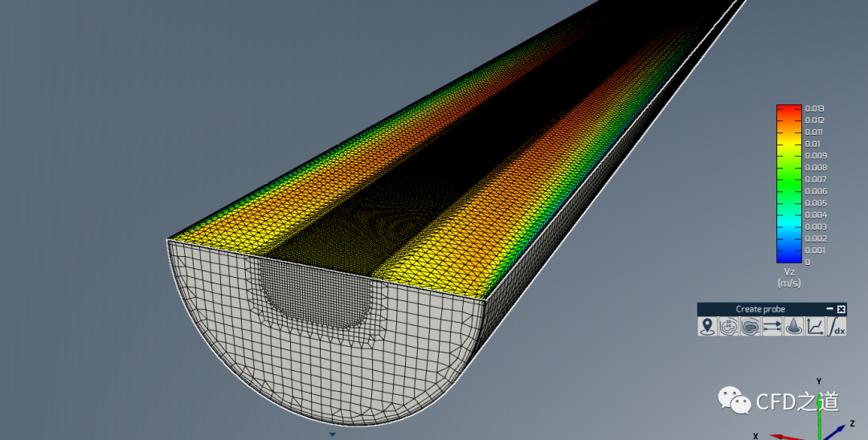Close the Create probe panel
868x440 pixels.
(841, 309)
